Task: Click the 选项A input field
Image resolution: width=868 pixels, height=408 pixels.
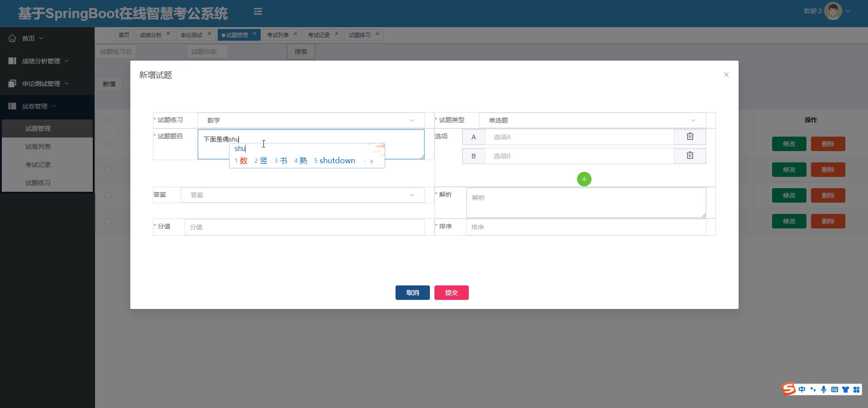Action: click(579, 137)
